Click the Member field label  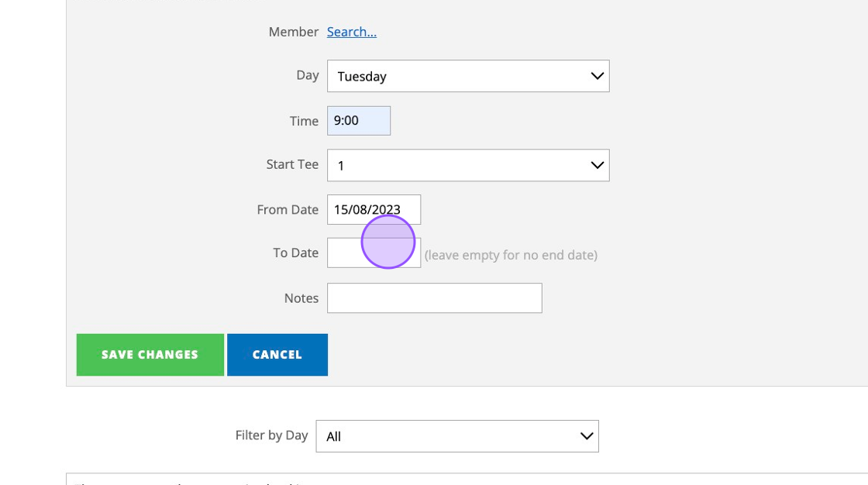[x=293, y=32]
